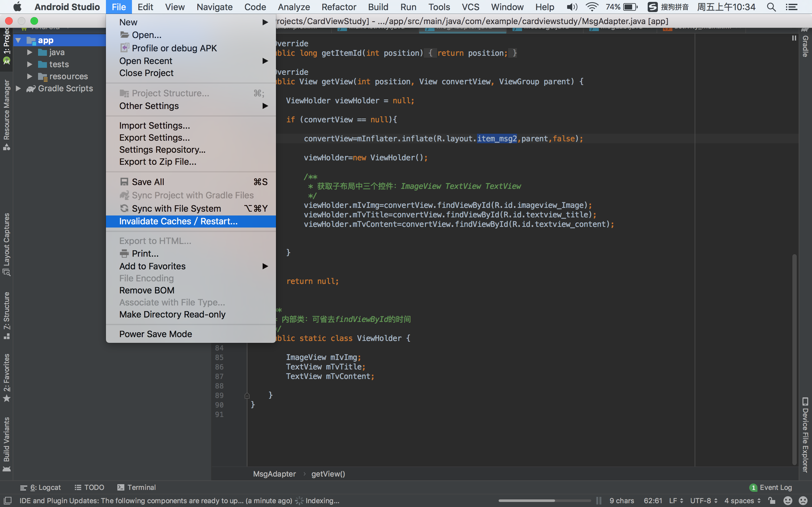Toggle Power Save Mode menu entry

tap(155, 334)
